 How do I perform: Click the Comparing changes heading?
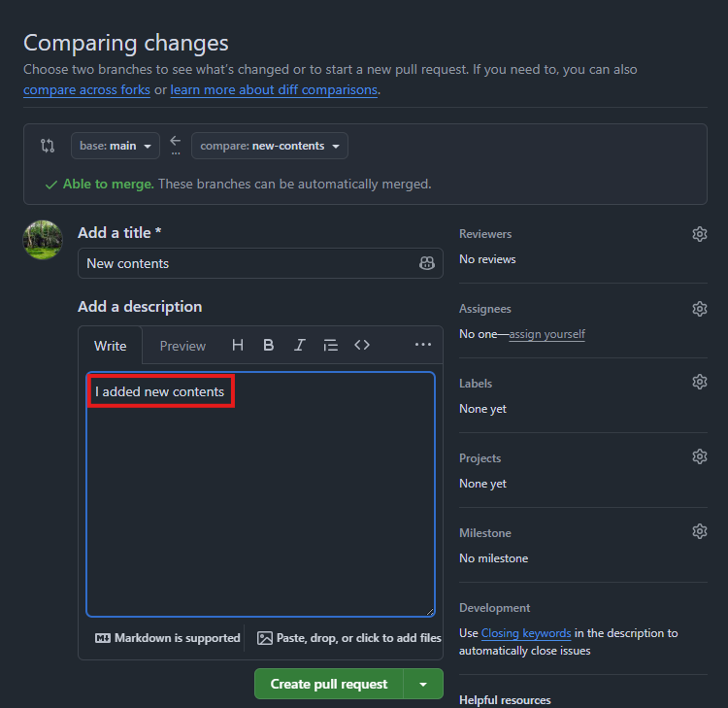(x=126, y=43)
